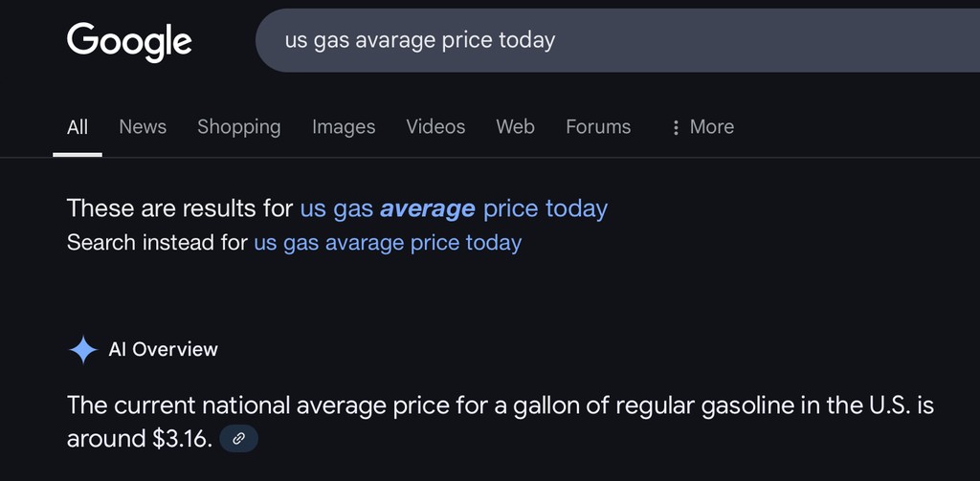Show the Videos results tab

[435, 127]
